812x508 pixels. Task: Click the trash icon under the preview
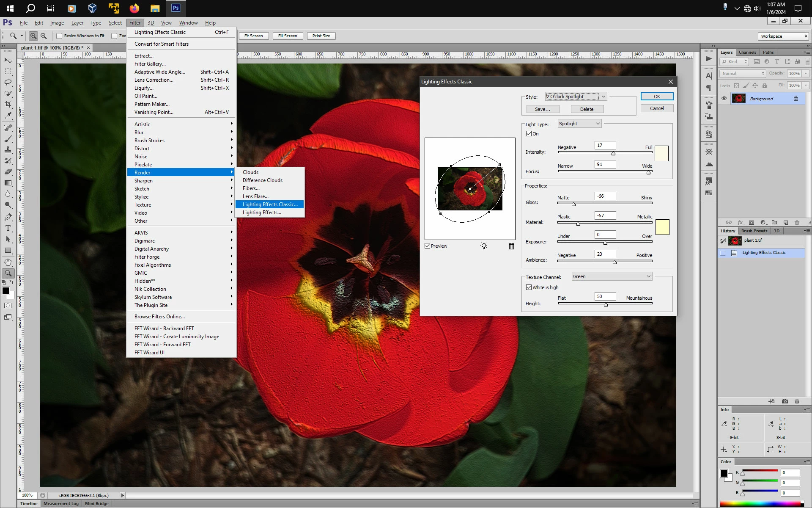click(511, 246)
